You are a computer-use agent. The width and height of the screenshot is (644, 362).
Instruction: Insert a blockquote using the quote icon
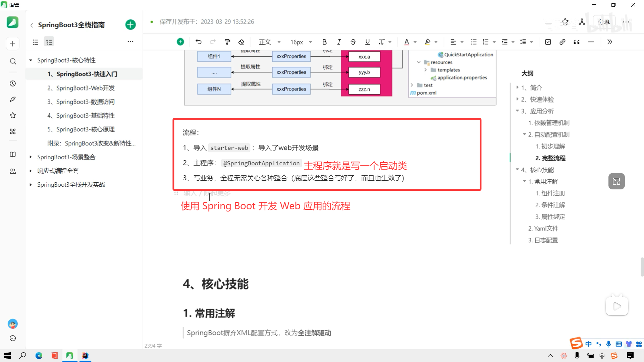pyautogui.click(x=577, y=42)
